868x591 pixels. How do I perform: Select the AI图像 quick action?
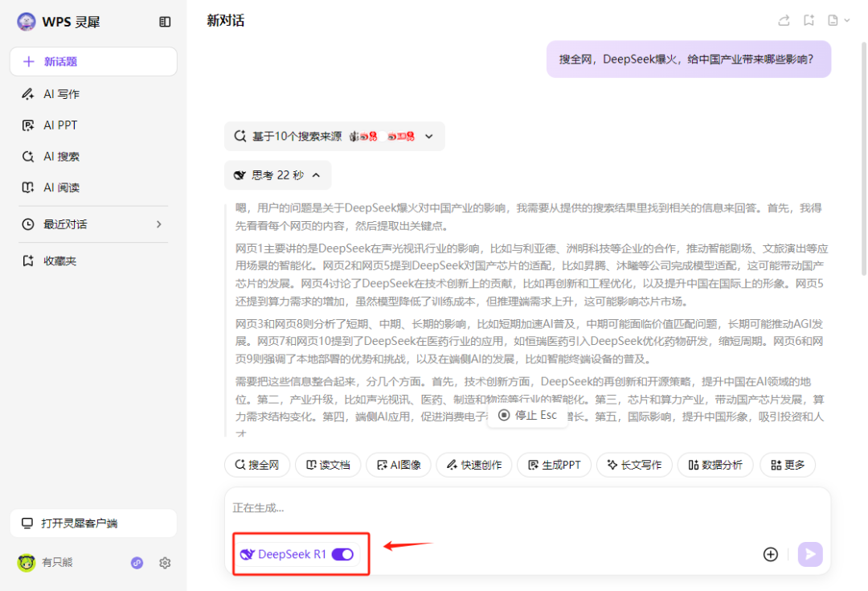[399, 465]
